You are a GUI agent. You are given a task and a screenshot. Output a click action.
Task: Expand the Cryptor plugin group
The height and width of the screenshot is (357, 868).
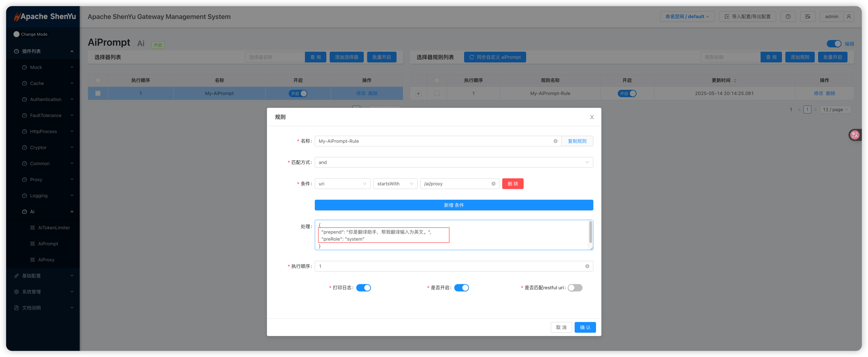point(43,147)
